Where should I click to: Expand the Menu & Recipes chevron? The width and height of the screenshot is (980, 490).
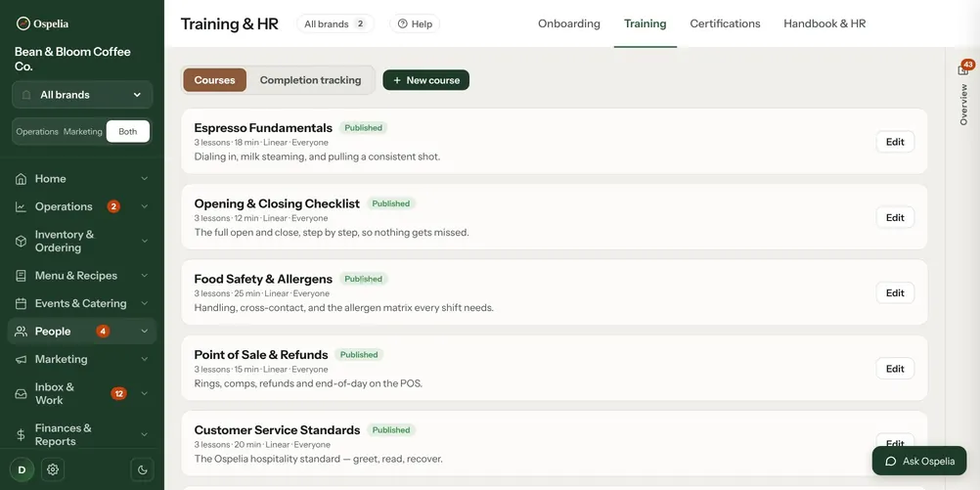pos(145,276)
